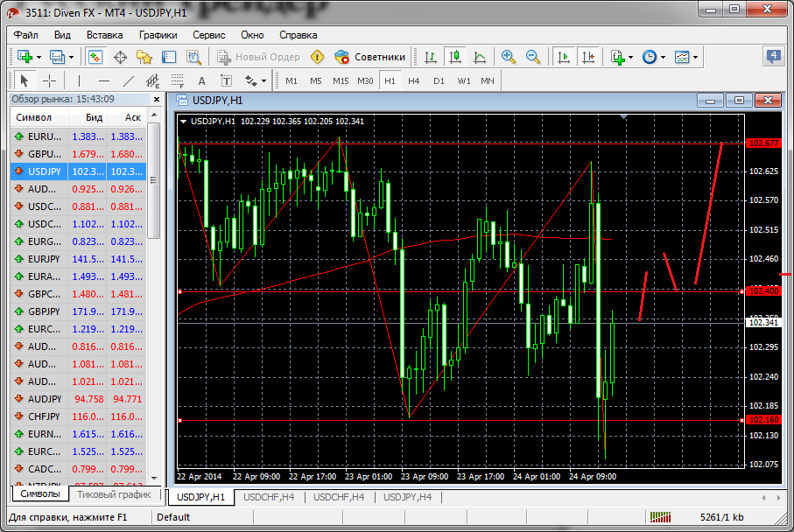Click the Новый Ордер button
794x532 pixels.
tap(259, 57)
